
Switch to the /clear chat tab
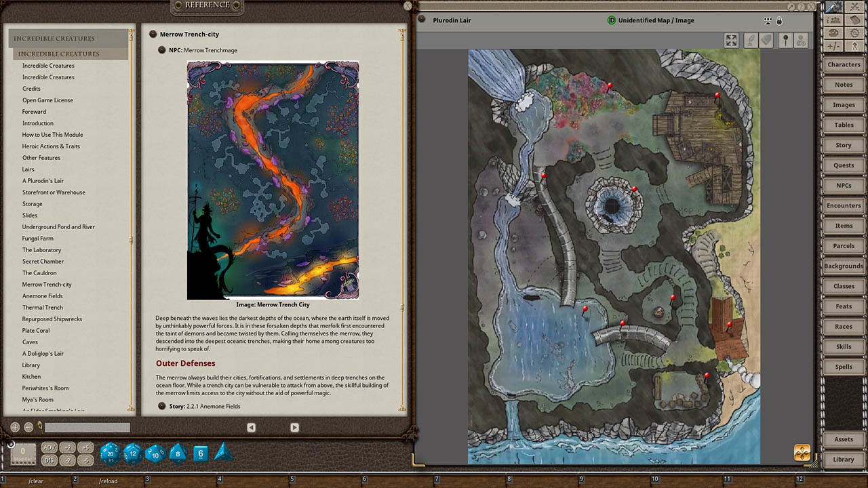click(x=37, y=481)
